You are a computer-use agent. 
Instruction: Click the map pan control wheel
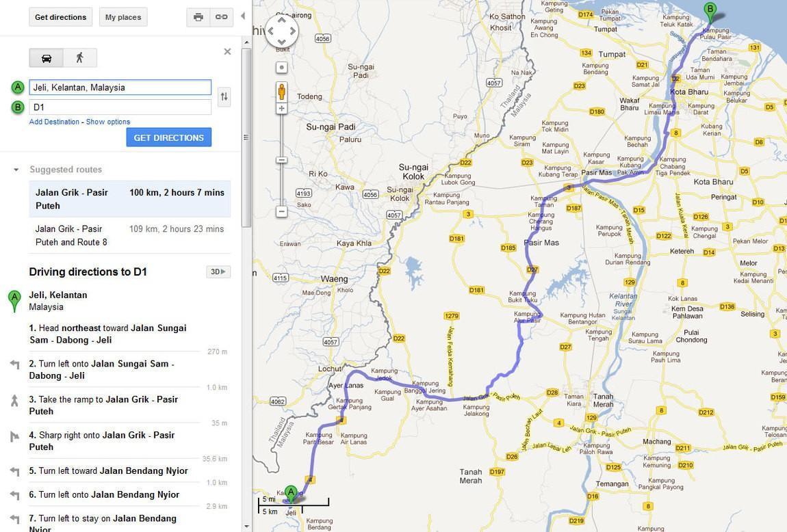click(281, 31)
